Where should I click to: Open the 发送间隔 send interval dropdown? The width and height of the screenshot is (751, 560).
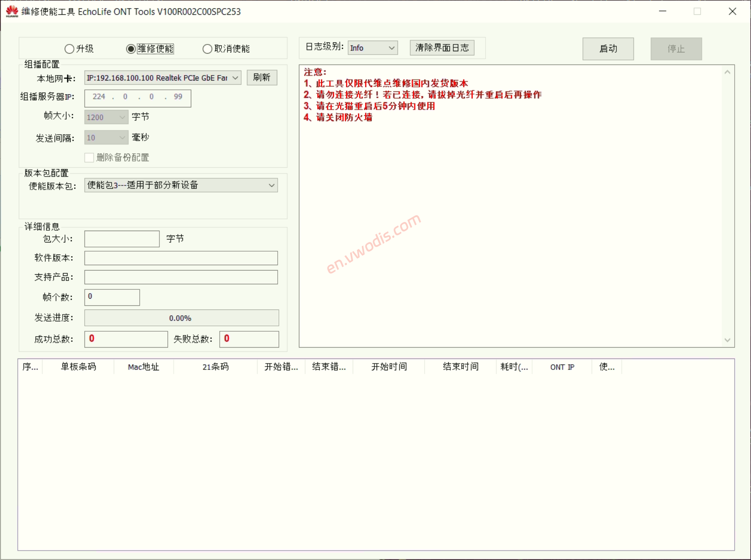coord(106,138)
